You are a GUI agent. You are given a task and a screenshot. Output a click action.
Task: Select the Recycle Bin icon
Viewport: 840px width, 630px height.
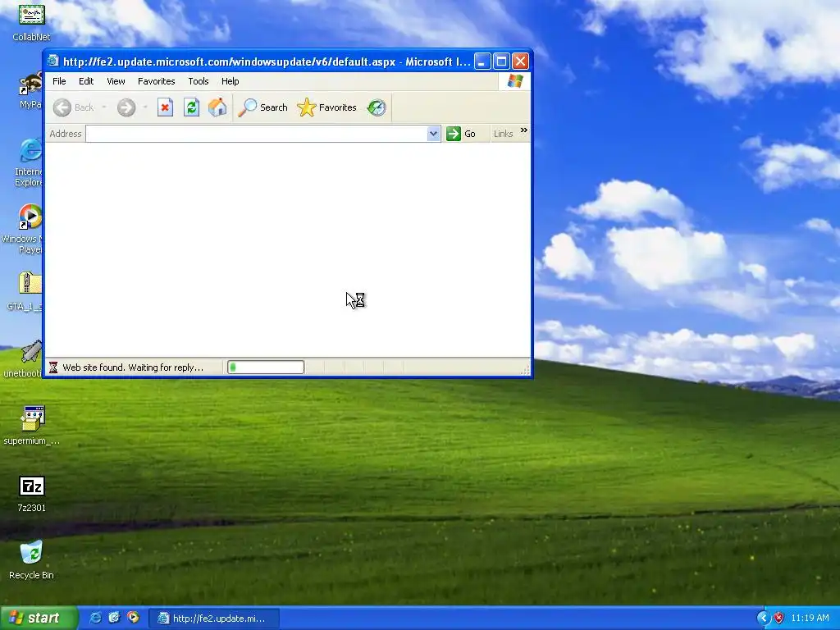tap(32, 560)
